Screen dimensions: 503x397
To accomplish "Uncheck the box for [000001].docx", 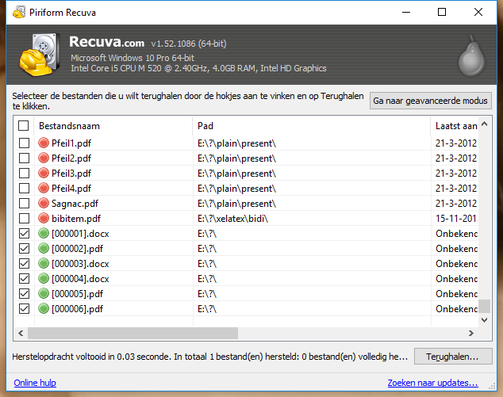I will click(24, 233).
